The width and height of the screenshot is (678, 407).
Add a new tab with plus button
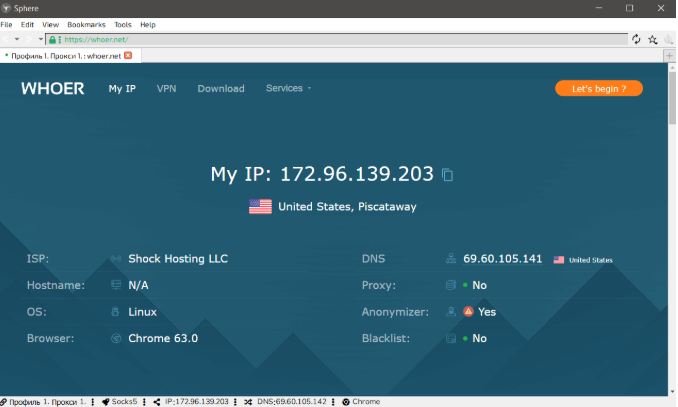[x=669, y=56]
